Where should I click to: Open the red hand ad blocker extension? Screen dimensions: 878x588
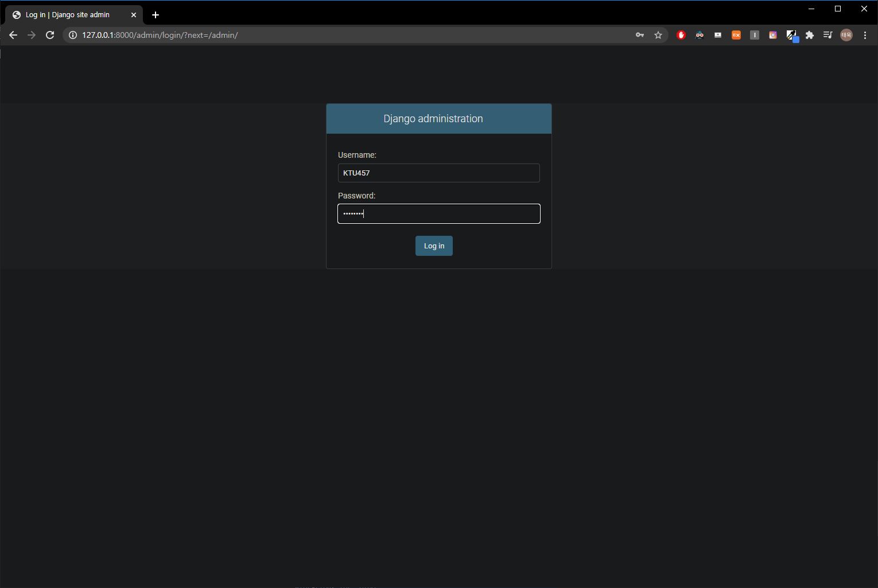pyautogui.click(x=681, y=35)
